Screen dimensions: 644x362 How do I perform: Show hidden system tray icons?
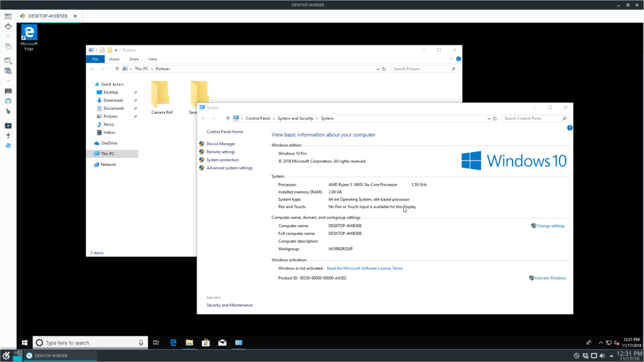(x=600, y=343)
